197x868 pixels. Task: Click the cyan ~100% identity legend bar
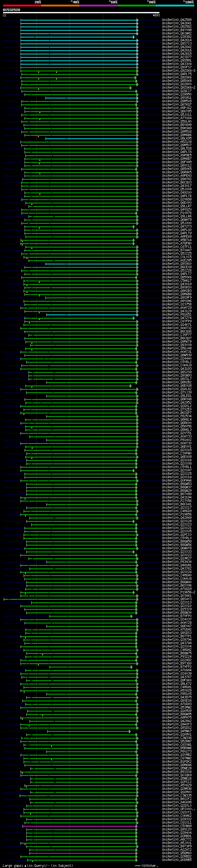coord(175,6)
